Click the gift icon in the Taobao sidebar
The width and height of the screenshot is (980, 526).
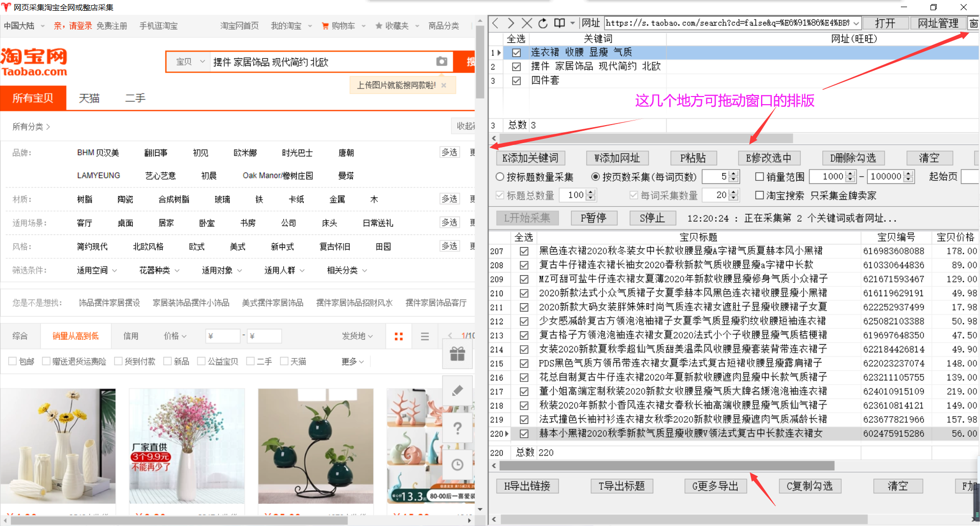point(457,353)
